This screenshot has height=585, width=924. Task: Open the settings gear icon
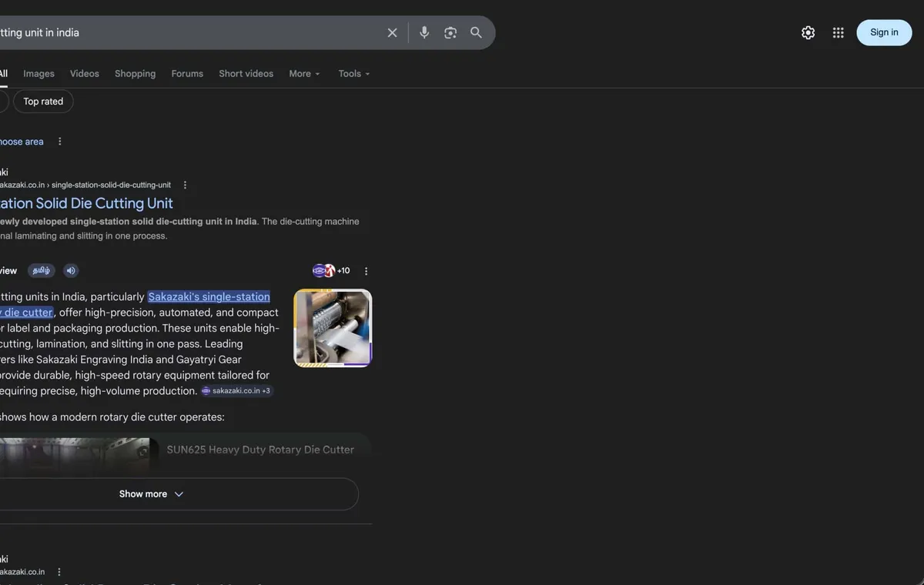pyautogui.click(x=808, y=32)
